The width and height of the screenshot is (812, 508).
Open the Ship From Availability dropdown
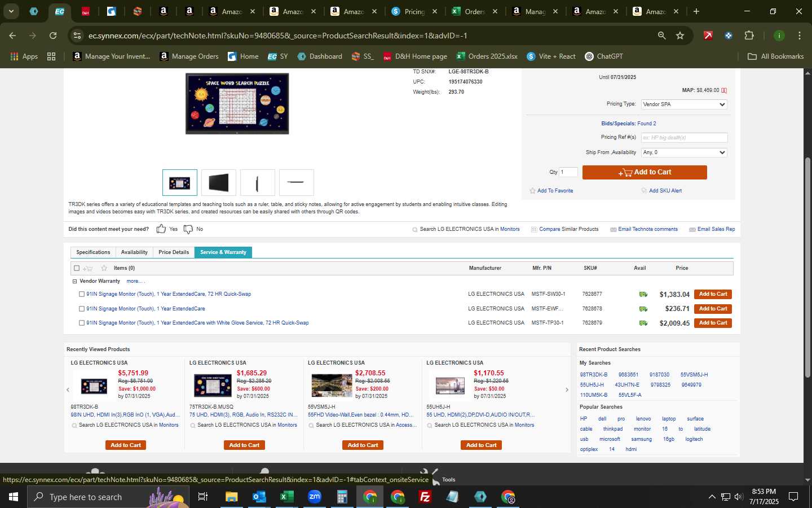(x=684, y=152)
